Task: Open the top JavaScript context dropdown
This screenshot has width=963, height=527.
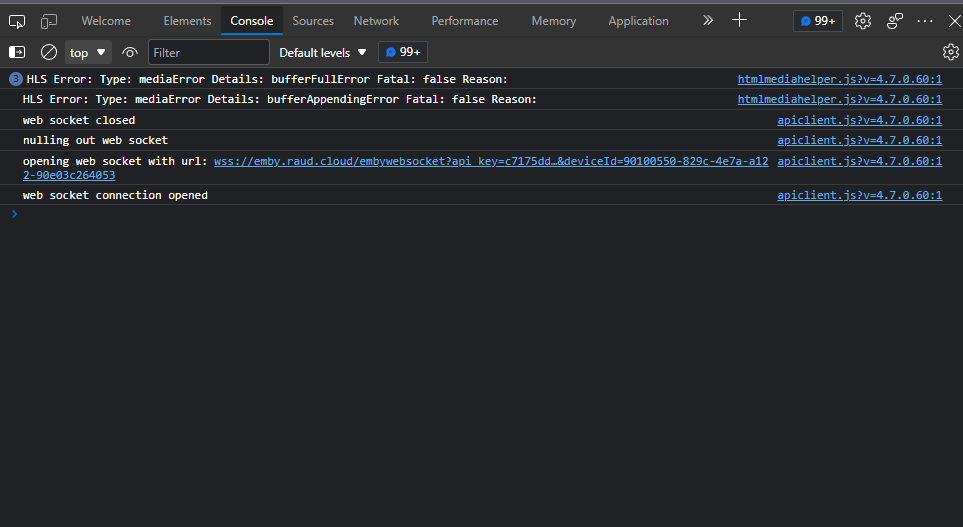Action: pos(88,52)
